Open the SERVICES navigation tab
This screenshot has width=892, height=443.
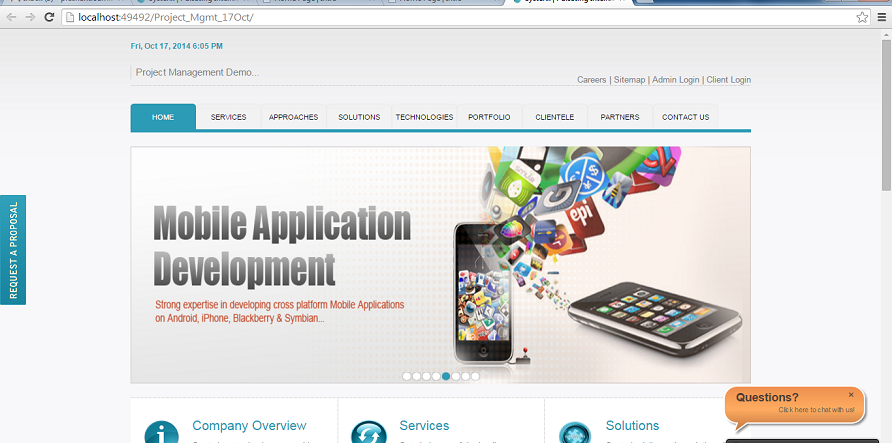tap(229, 117)
